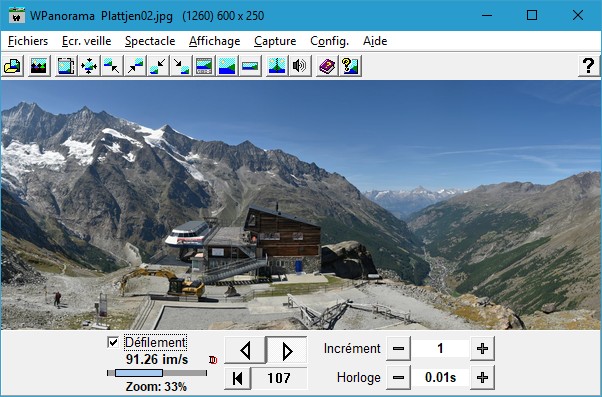Click the picture-with-control-bar display icon
This screenshot has height=397, width=602.
click(x=204, y=66)
